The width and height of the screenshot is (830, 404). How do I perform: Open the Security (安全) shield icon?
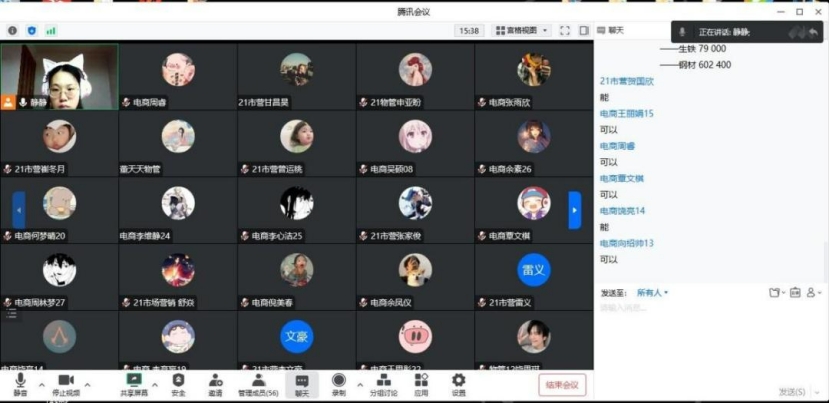click(179, 383)
